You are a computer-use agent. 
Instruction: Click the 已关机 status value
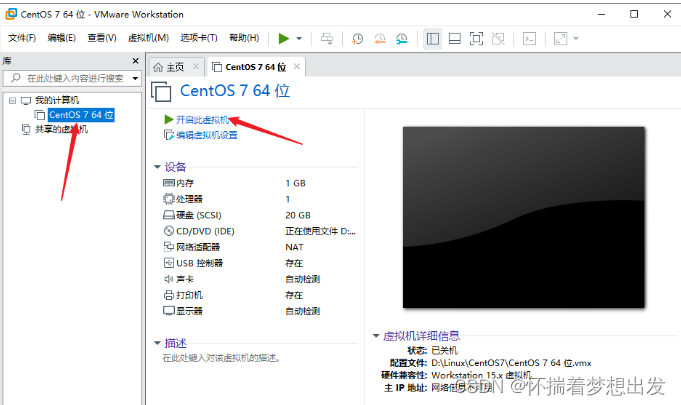pos(444,350)
